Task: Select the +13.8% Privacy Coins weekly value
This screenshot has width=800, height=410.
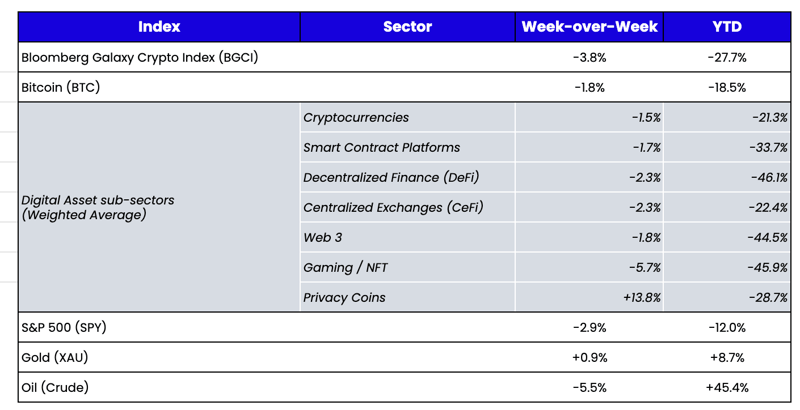Action: (x=639, y=298)
